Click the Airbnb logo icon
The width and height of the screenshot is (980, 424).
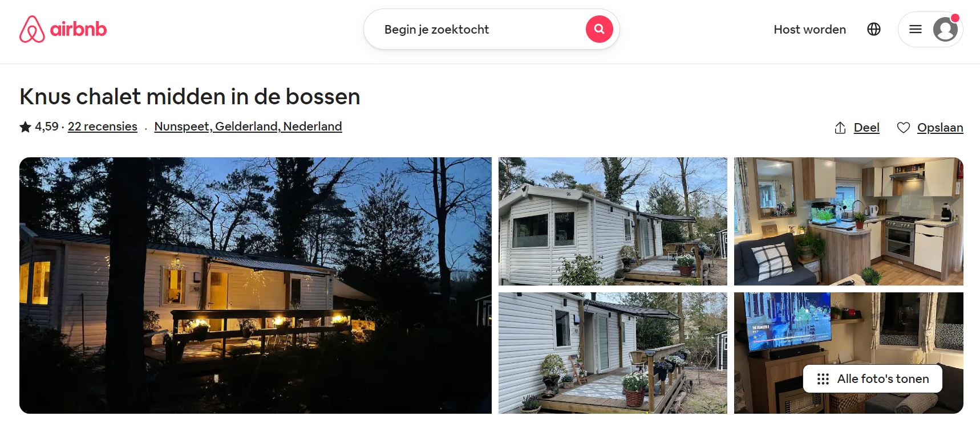point(32,29)
